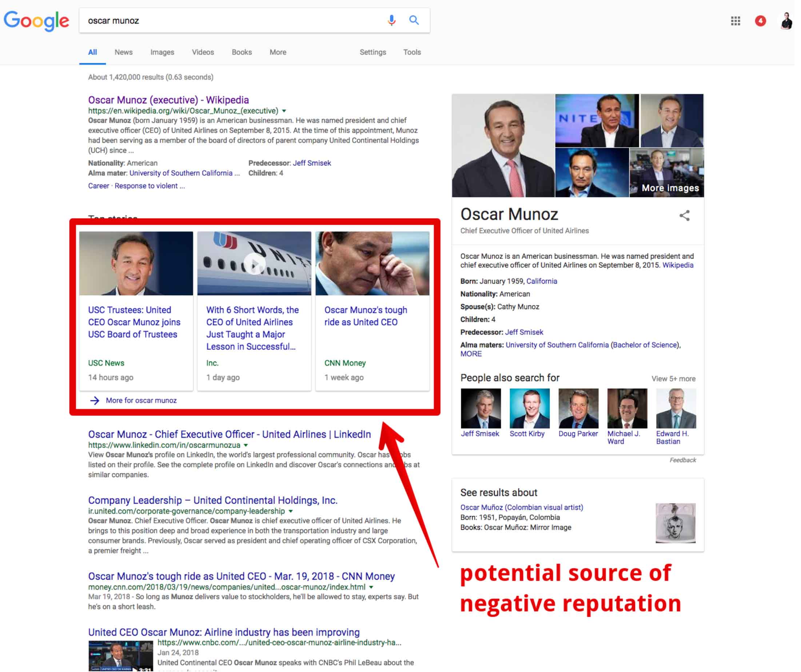Click the microphone voice search icon
The width and height of the screenshot is (801, 672).
click(x=392, y=20)
